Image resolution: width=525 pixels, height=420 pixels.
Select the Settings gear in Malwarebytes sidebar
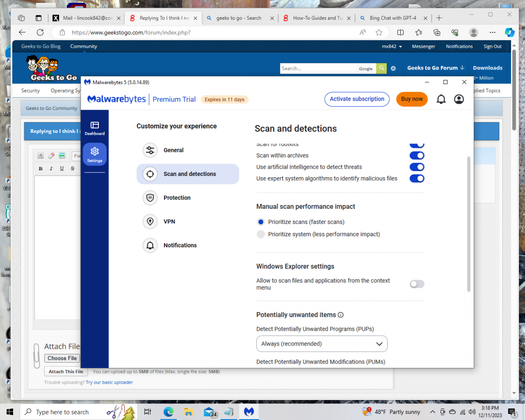pos(94,154)
